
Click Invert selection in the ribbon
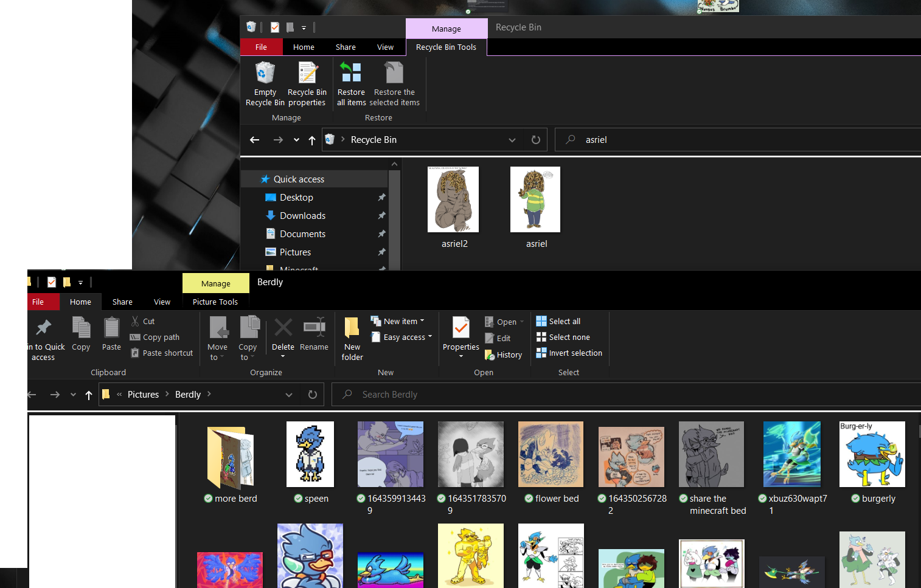(569, 353)
